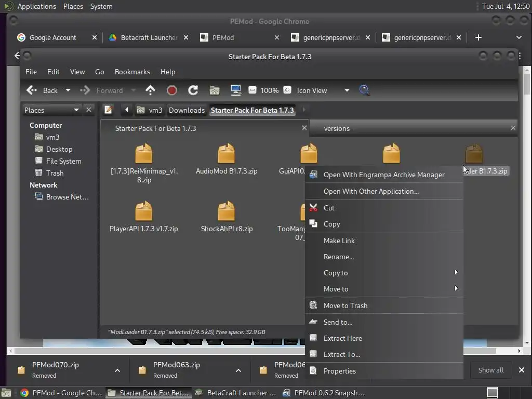Select the AudioMod B1.7.3.zip archive icon
532x399 pixels.
[x=227, y=153]
